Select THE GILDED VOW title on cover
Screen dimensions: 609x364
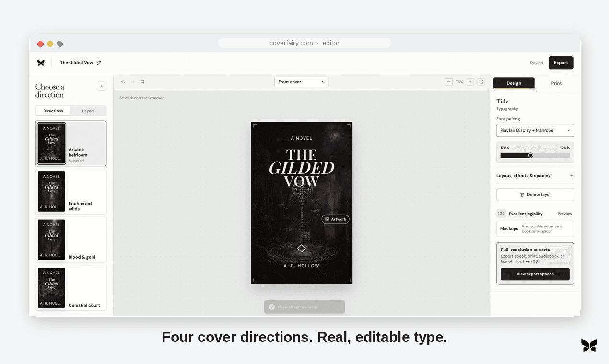tap(302, 168)
